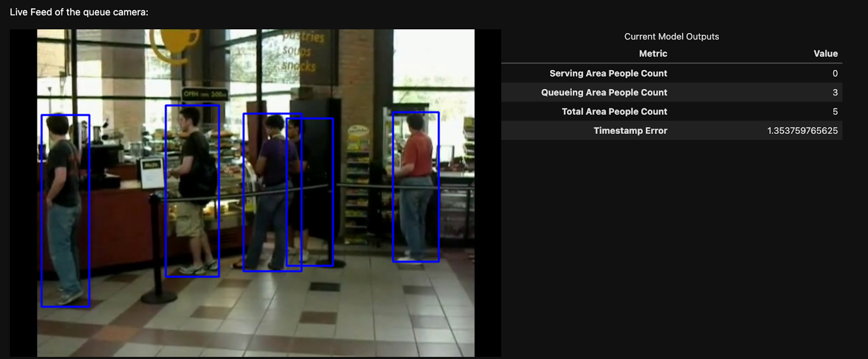868x359 pixels.
Task: Click the Value column header
Action: click(x=825, y=54)
